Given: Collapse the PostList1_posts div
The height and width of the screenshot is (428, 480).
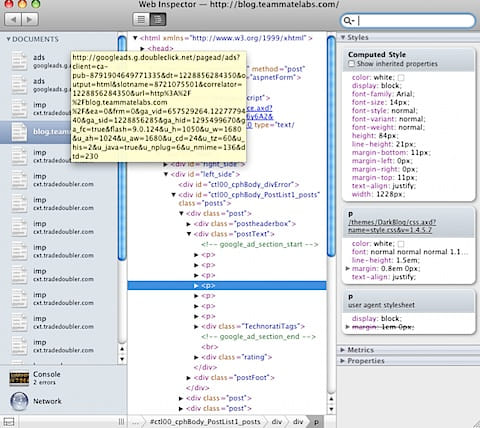Looking at the screenshot, I should [173, 195].
